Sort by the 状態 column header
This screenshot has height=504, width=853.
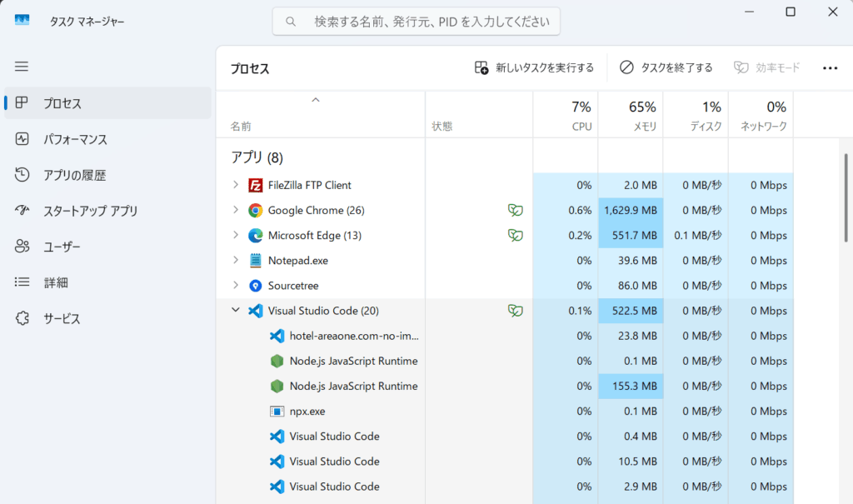[x=479, y=115]
